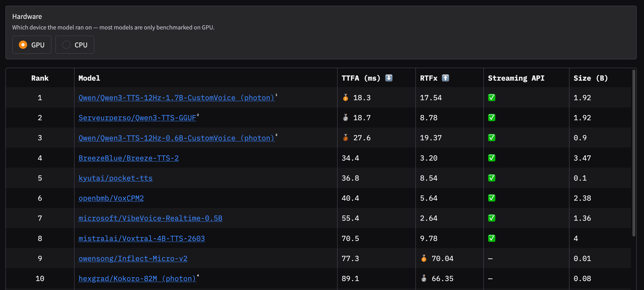
Task: Select the GPU hardware radio button
Action: pyautogui.click(x=23, y=45)
